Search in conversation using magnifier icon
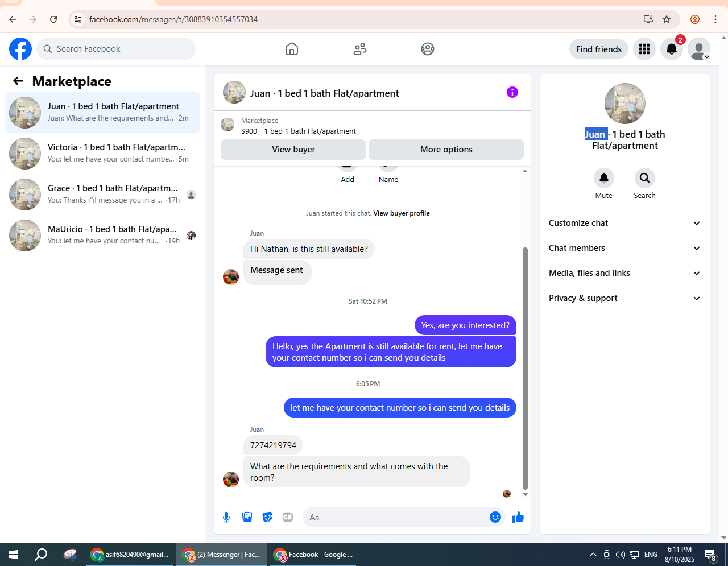728x566 pixels. click(645, 178)
